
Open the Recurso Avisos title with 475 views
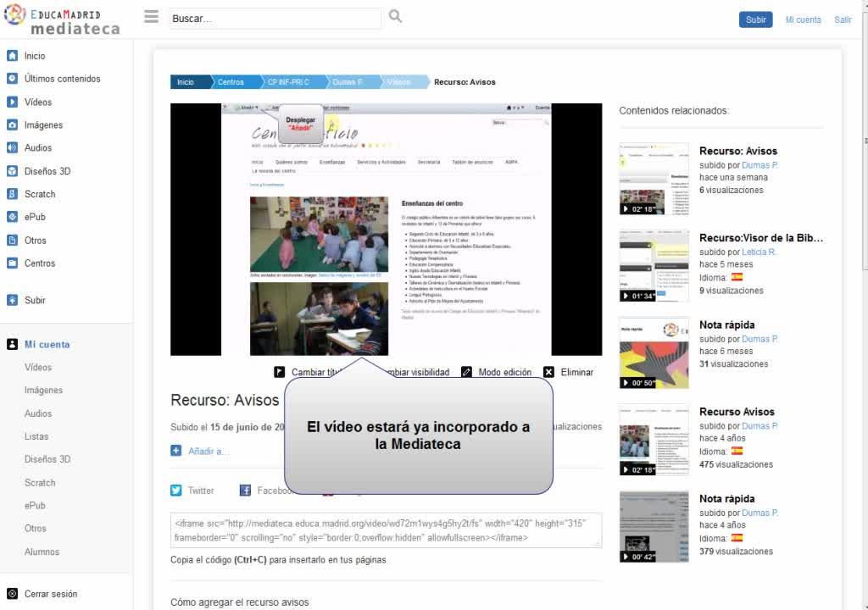coord(737,411)
